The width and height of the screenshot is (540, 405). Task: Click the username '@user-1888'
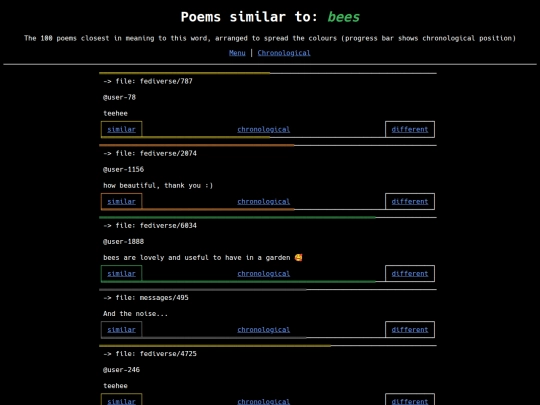pos(123,241)
